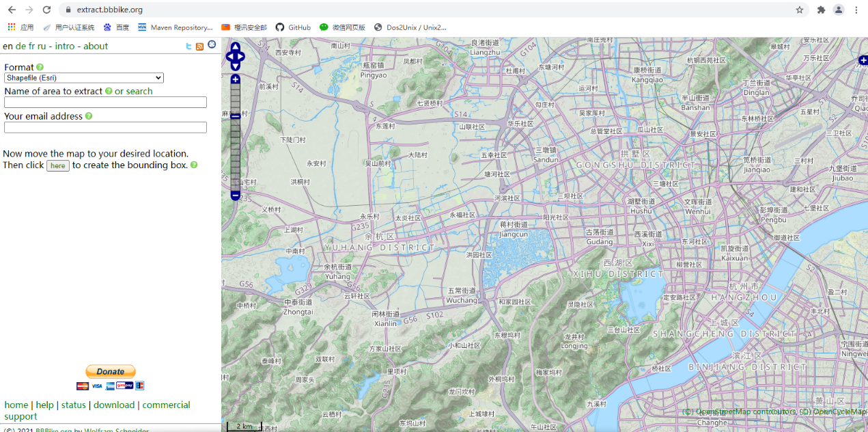Zoom in with the plus button

click(235, 79)
